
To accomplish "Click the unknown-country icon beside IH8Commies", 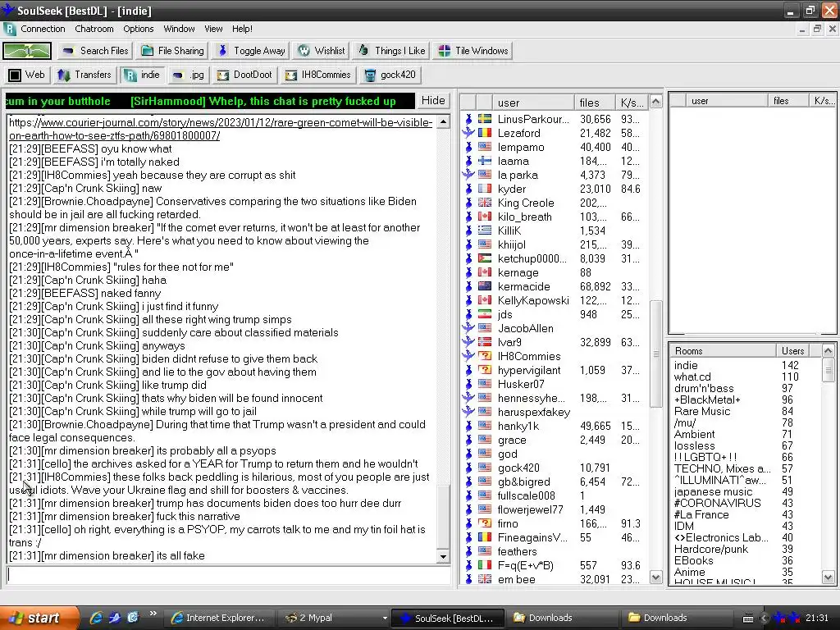I will pos(484,356).
